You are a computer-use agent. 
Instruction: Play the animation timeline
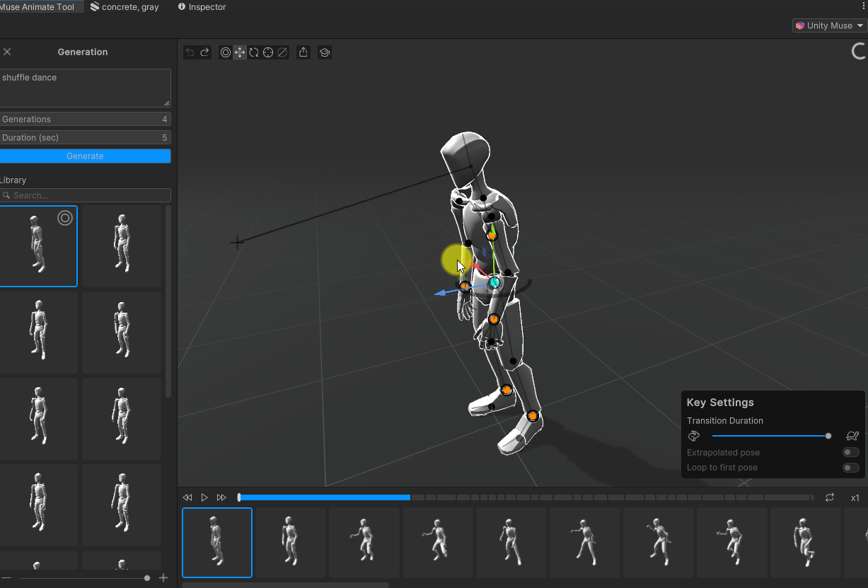[204, 497]
